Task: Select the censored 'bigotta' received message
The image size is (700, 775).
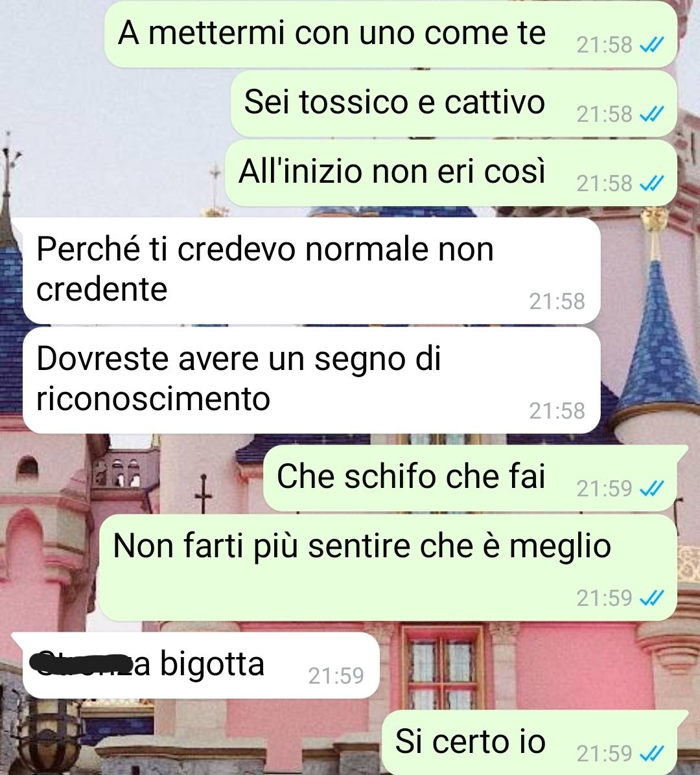Action: click(198, 665)
